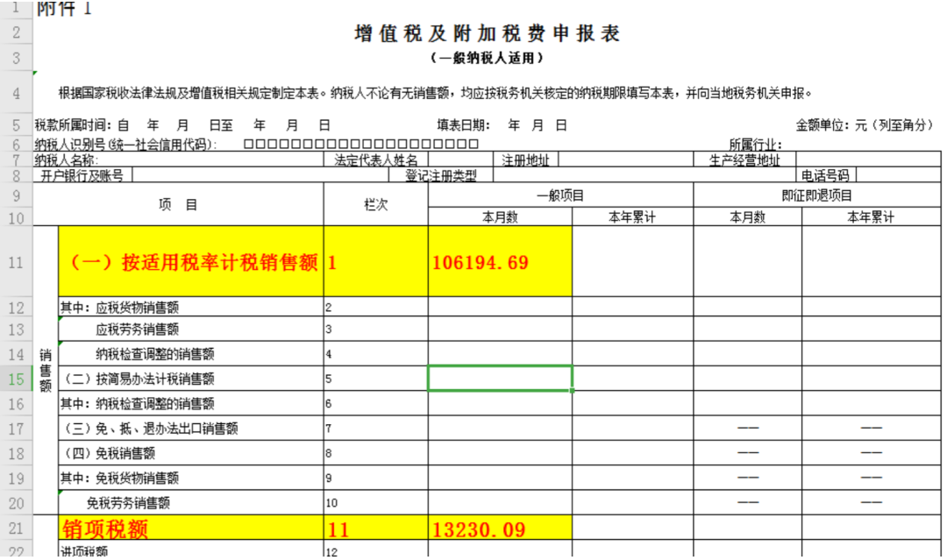Click the 金额单位 label
Viewport: 947px width, 560px height.
point(865,125)
